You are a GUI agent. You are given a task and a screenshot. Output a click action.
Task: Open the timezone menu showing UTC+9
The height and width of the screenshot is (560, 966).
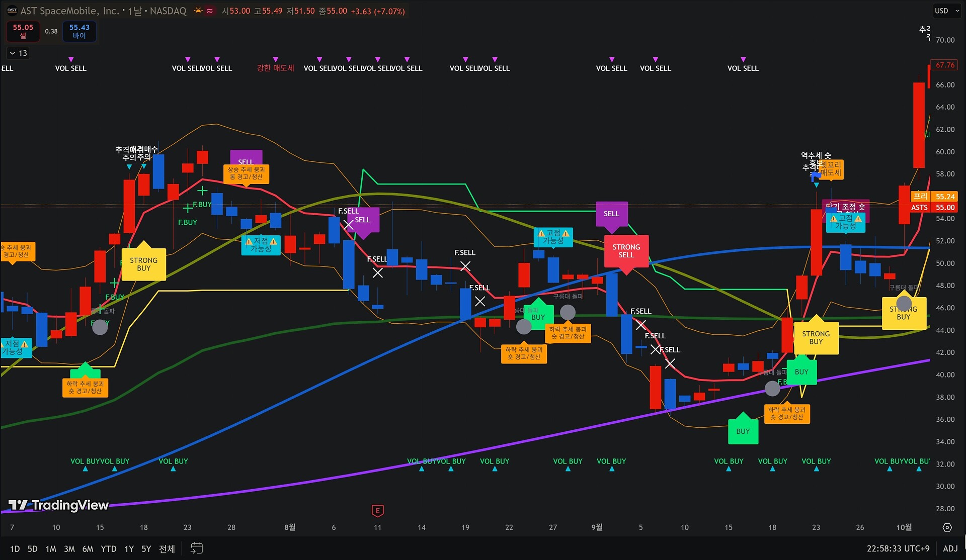pos(898,548)
